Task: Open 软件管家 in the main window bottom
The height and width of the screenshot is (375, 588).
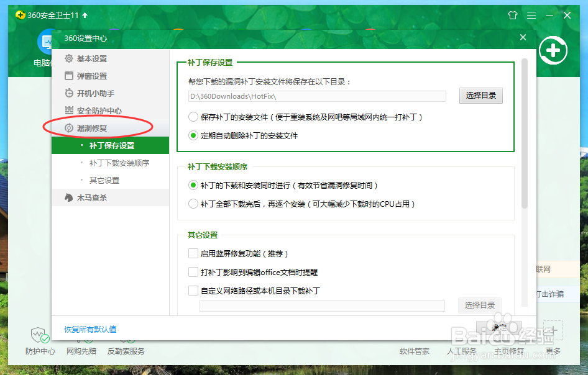Action: click(415, 351)
